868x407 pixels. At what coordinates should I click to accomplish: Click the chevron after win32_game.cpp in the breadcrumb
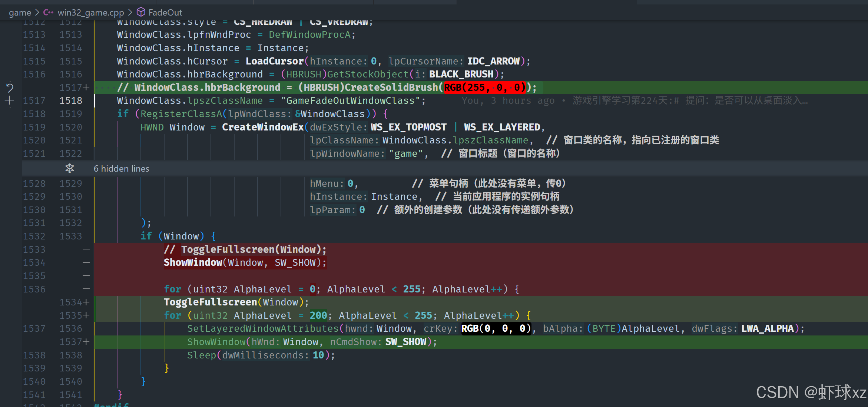pyautogui.click(x=130, y=12)
